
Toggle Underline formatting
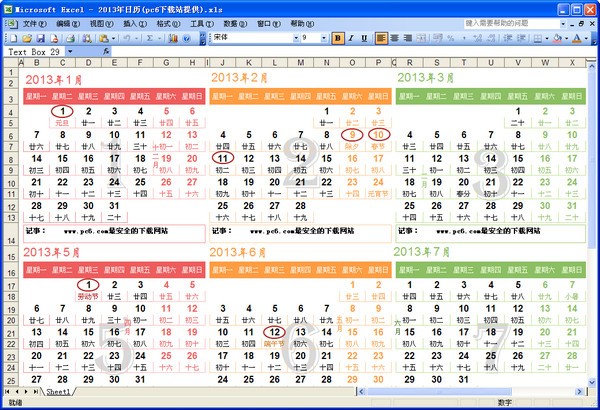365,37
